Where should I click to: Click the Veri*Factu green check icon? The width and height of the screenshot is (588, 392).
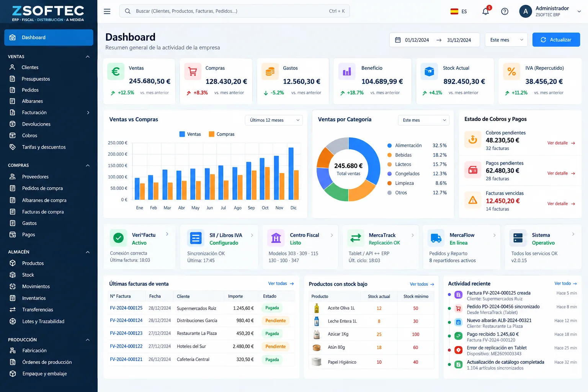coord(119,238)
